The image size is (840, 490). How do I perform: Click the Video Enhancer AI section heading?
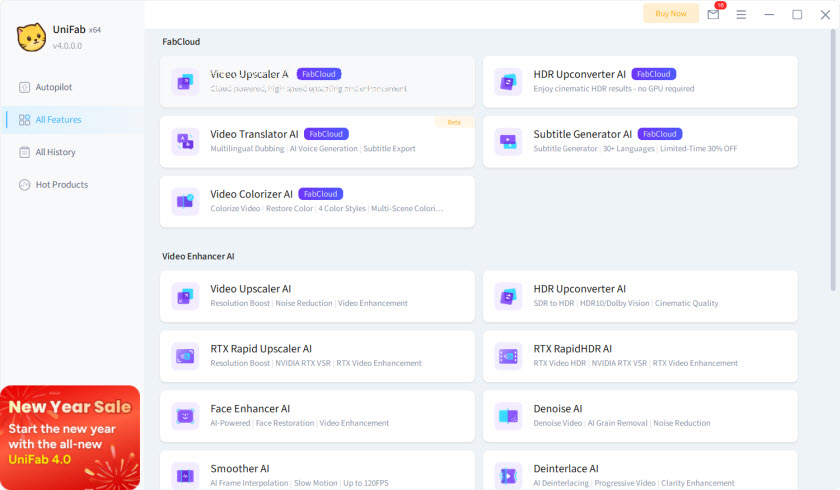[x=198, y=257]
